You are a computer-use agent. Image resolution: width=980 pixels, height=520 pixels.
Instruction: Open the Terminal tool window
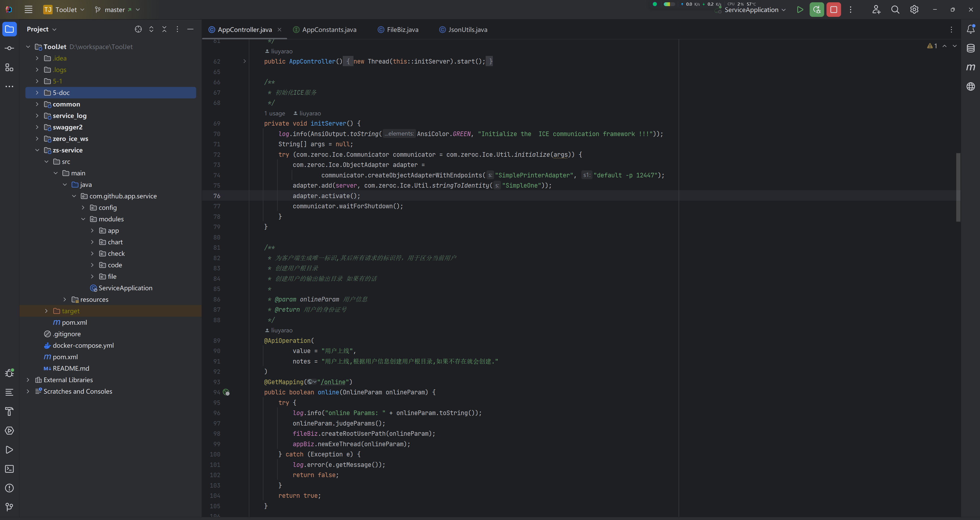tap(9, 469)
